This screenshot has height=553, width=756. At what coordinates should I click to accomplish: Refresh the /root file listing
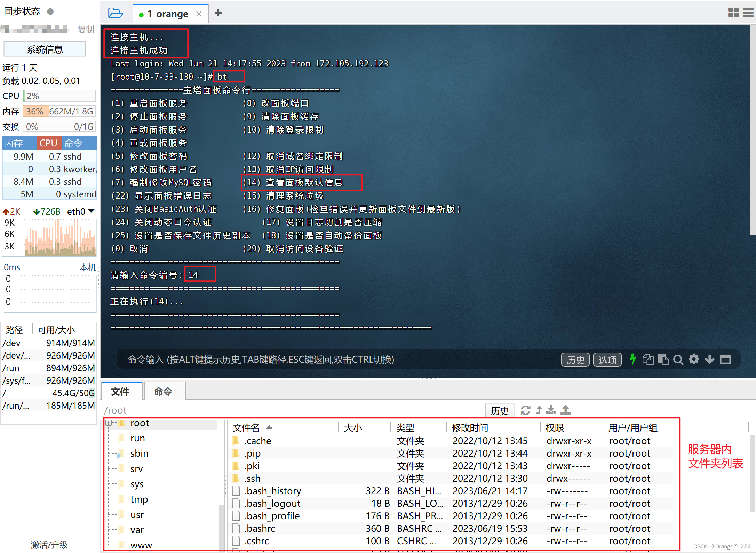pyautogui.click(x=525, y=410)
